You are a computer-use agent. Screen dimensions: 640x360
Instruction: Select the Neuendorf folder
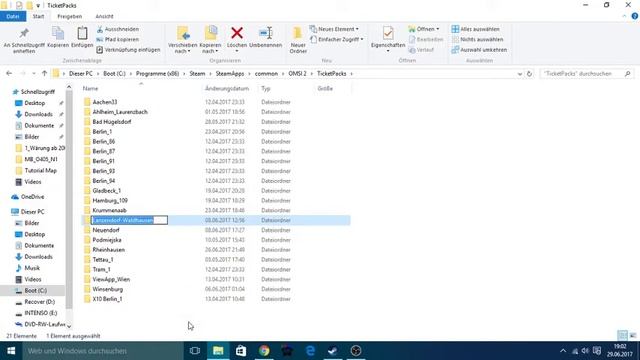click(106, 230)
